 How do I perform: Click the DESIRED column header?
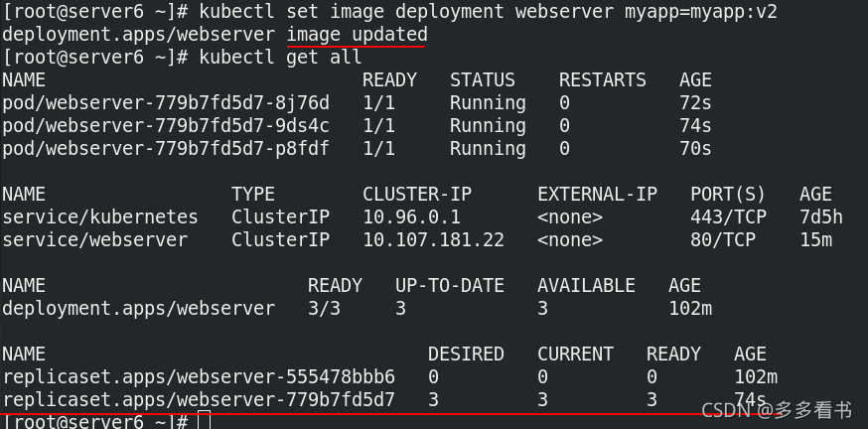[x=466, y=355]
